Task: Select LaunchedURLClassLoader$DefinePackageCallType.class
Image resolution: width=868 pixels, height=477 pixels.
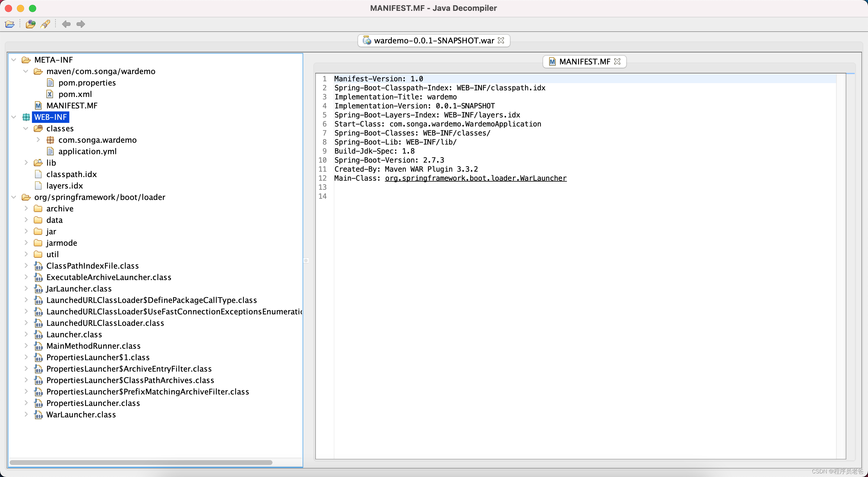Action: [x=152, y=300]
